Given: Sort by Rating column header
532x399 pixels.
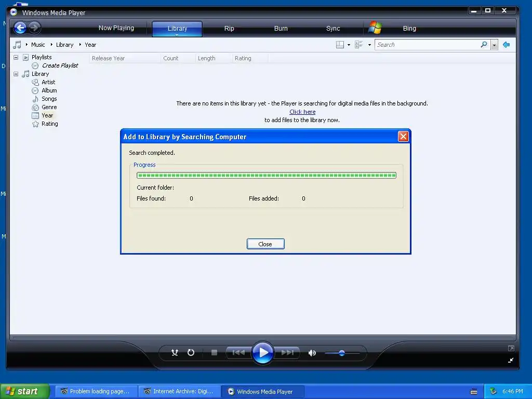Looking at the screenshot, I should [250, 58].
